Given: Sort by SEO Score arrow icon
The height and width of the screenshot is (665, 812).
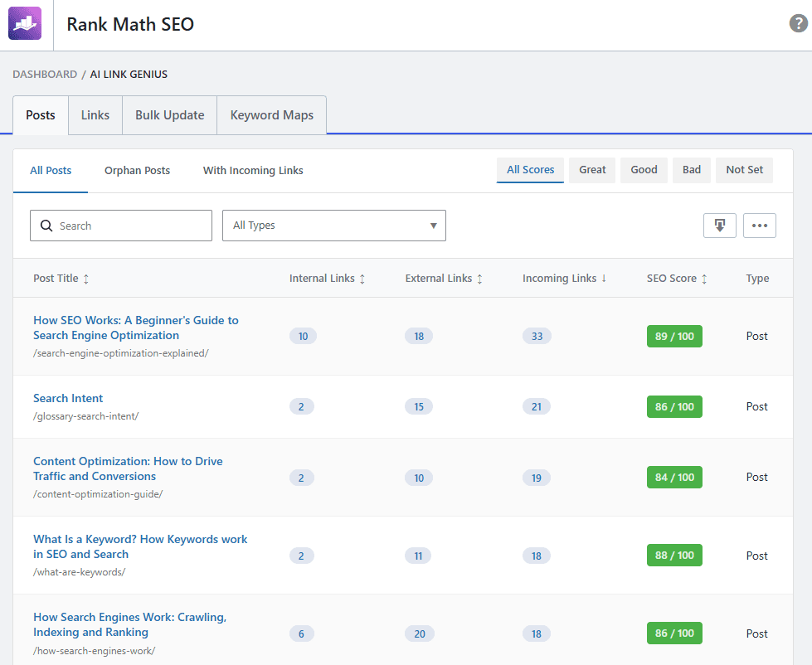Looking at the screenshot, I should [704, 279].
